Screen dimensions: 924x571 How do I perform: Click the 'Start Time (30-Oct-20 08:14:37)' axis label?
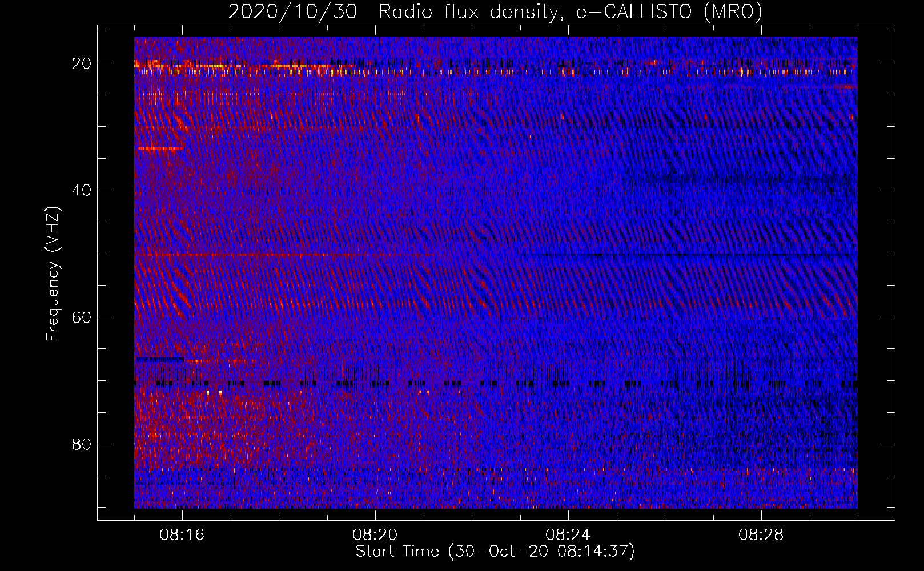click(x=495, y=552)
